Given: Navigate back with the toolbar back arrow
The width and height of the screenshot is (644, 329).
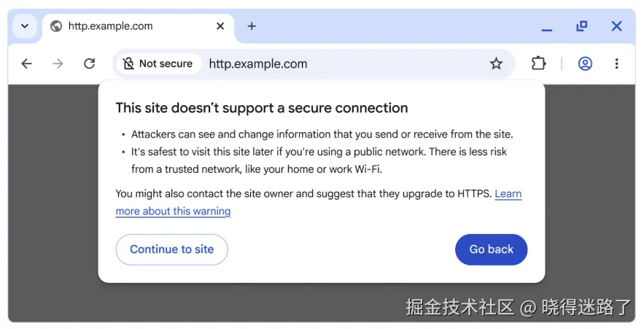Looking at the screenshot, I should pos(27,63).
